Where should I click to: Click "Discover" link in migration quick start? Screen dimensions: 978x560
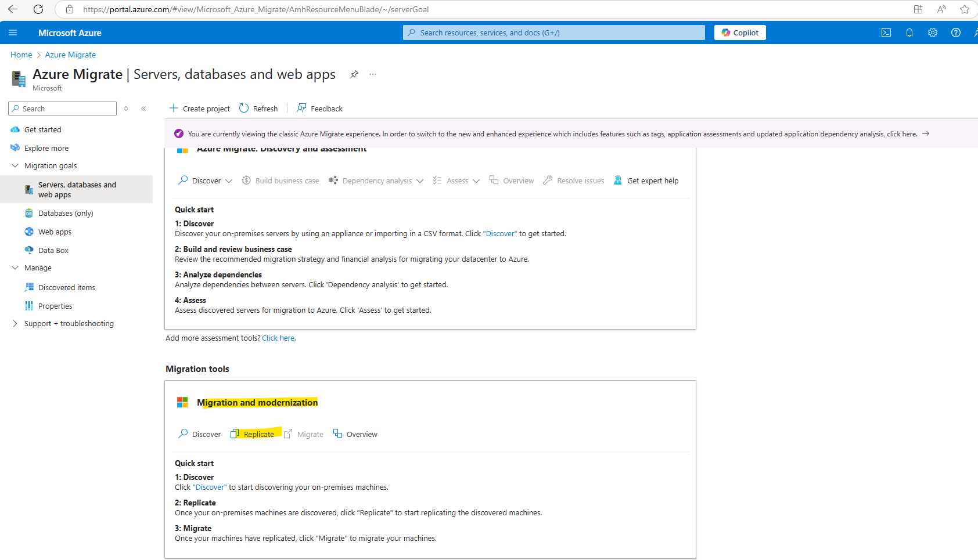pyautogui.click(x=210, y=487)
